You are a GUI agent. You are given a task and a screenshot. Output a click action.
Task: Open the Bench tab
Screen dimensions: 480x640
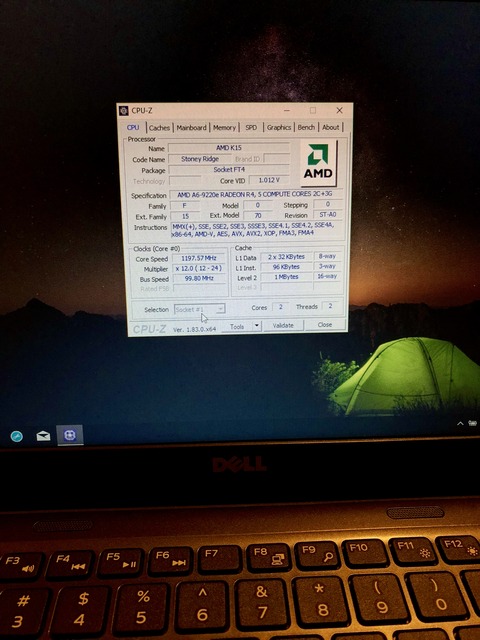tap(306, 127)
